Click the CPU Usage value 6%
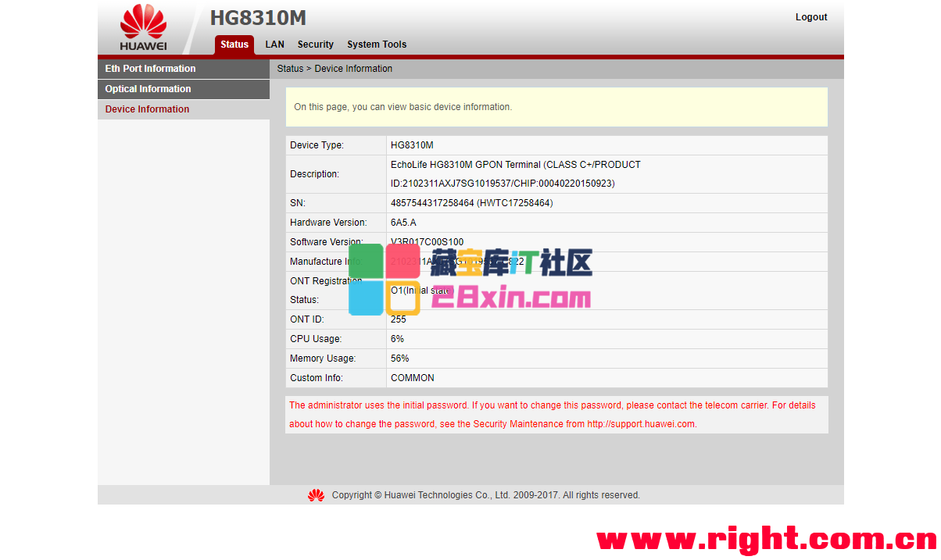This screenshot has height=560, width=941. [397, 339]
